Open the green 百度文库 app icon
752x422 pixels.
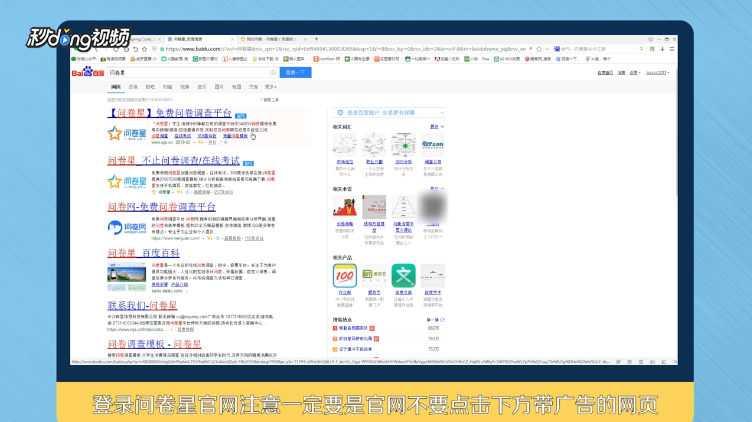[x=403, y=276]
